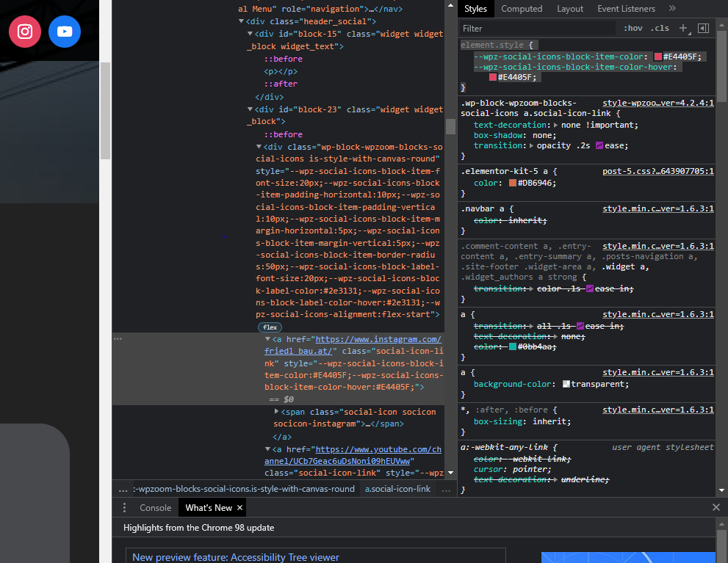Toggle the .cls class editor

pos(660,29)
